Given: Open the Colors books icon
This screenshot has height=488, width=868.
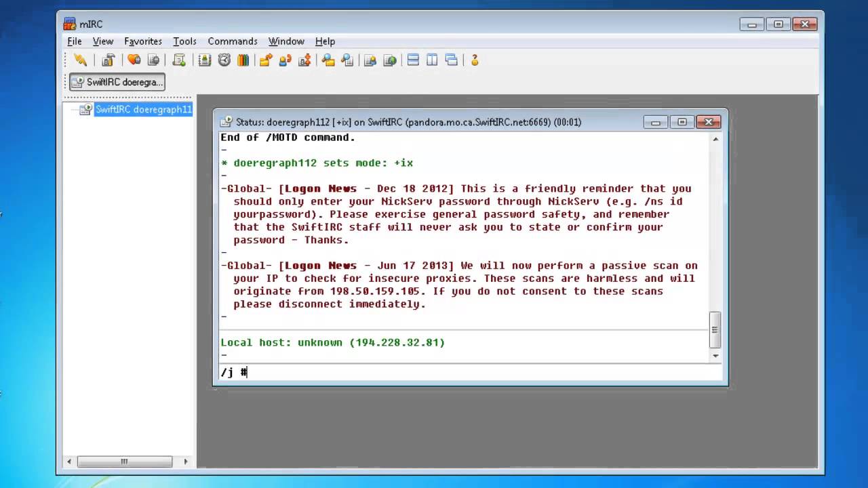Looking at the screenshot, I should click(x=243, y=60).
